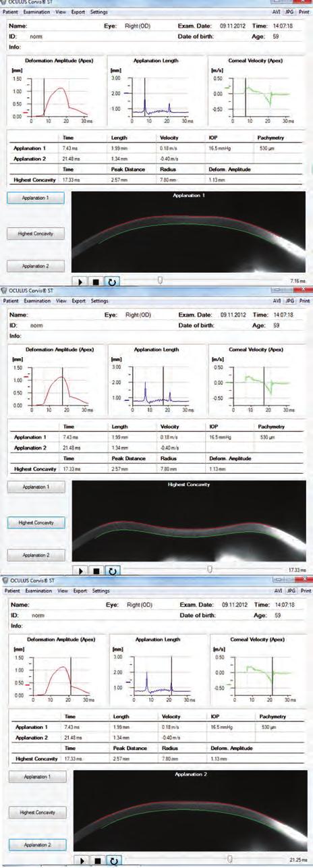Image resolution: width=313 pixels, height=868 pixels.
Task: Click the slider handle in the 21.25 ms window
Action: 230,859
